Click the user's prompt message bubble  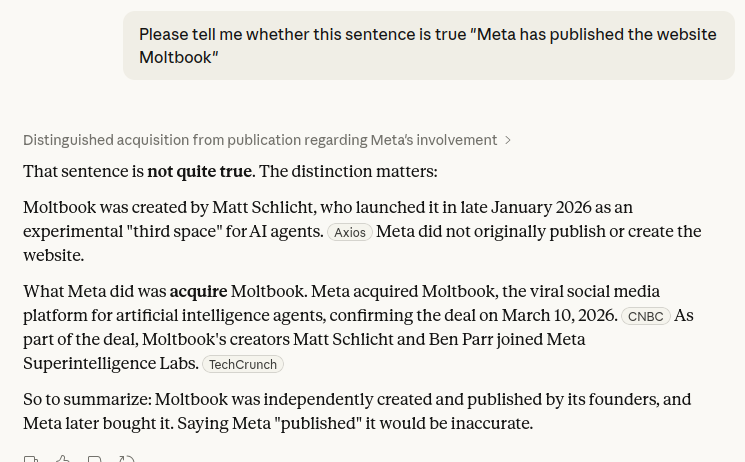pyautogui.click(x=428, y=46)
